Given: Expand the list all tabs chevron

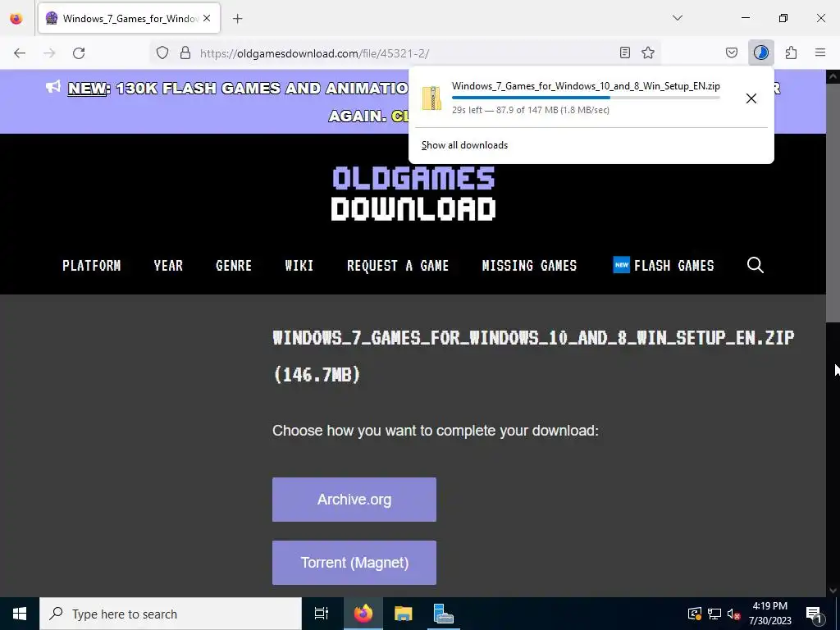Looking at the screenshot, I should [x=678, y=18].
